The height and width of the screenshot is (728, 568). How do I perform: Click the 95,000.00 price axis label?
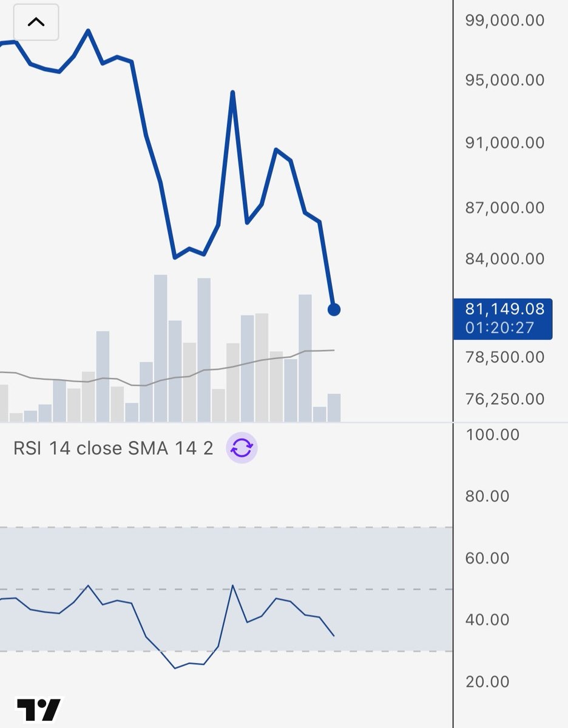point(504,79)
